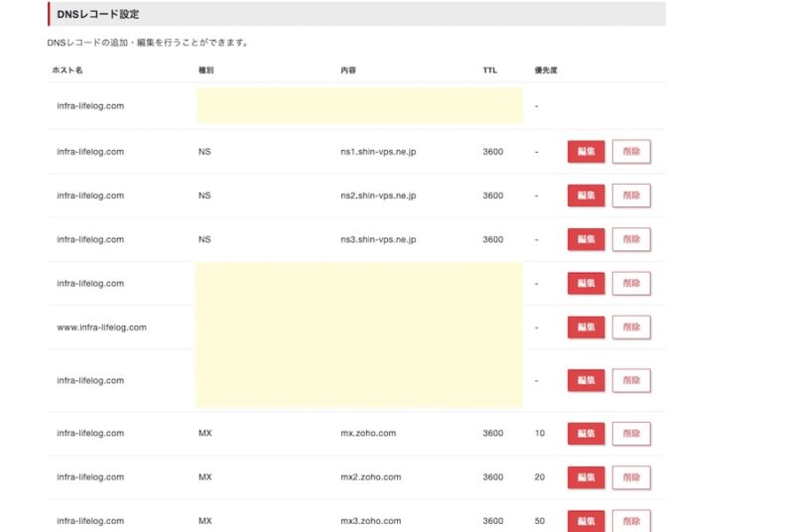Click the DNSレコード設定 section heading
This screenshot has width=794, height=532.
[x=98, y=14]
